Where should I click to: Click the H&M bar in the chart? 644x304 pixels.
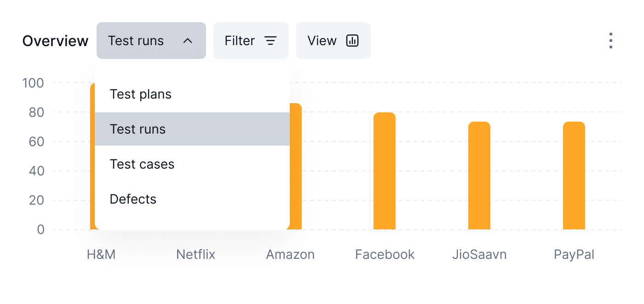92,156
